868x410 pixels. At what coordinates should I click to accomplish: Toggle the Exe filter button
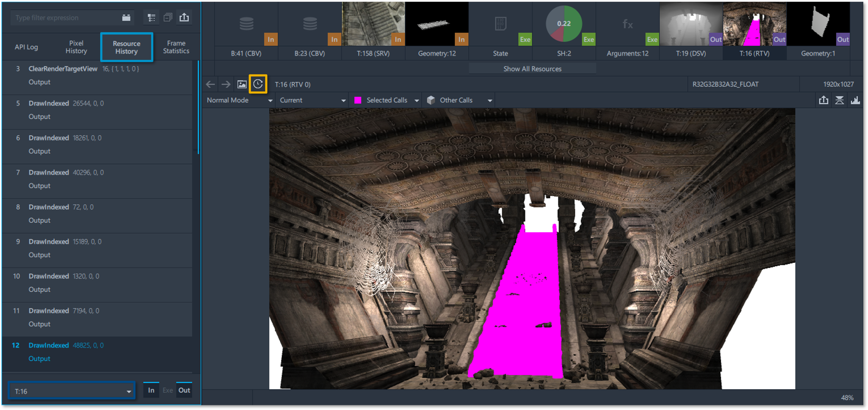[x=167, y=390]
